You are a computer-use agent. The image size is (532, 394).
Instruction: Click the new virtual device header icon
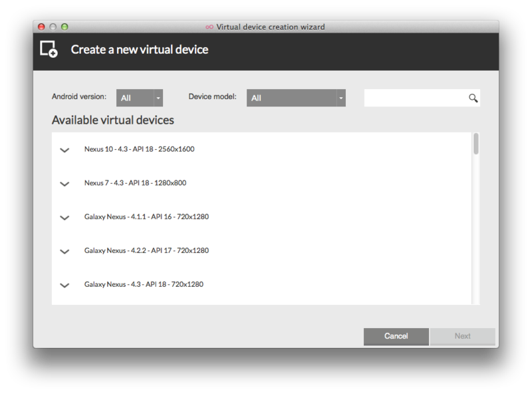click(x=49, y=49)
